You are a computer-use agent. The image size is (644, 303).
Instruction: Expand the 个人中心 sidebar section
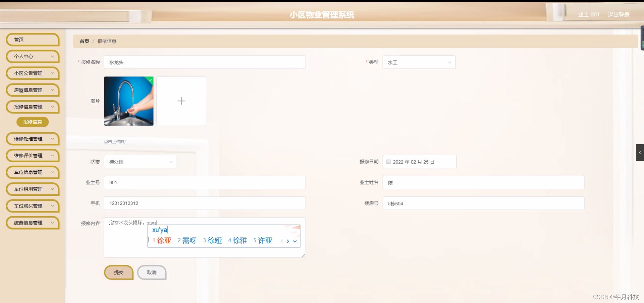(32, 56)
